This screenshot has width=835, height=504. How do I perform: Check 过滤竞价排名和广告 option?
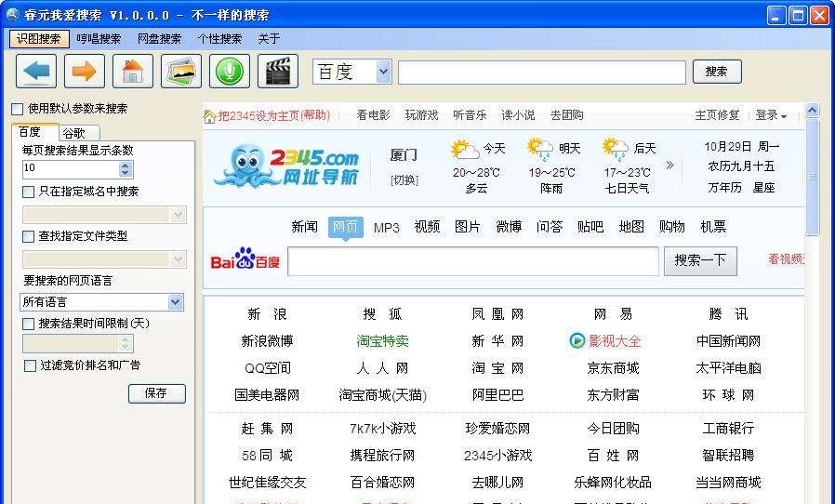[x=30, y=365]
